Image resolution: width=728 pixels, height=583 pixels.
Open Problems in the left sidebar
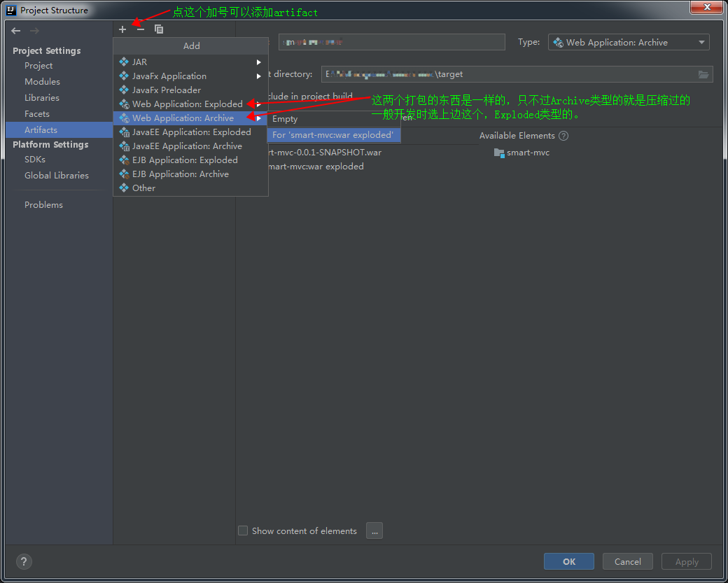[x=43, y=204]
